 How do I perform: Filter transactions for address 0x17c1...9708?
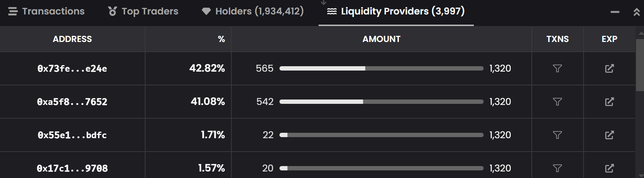557,168
